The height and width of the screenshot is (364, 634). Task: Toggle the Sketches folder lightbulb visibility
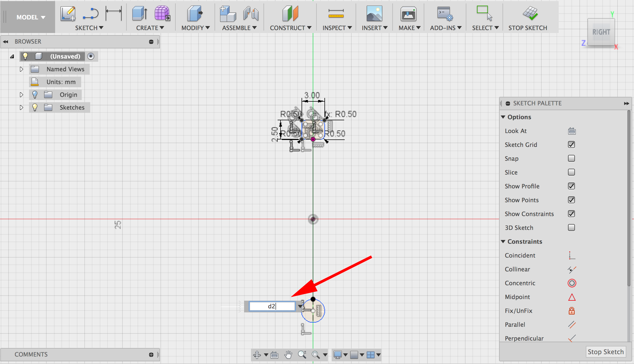pyautogui.click(x=35, y=107)
